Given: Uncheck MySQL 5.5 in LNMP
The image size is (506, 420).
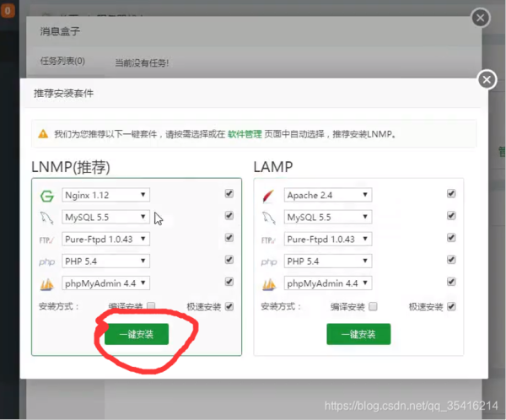Looking at the screenshot, I should coord(229,216).
